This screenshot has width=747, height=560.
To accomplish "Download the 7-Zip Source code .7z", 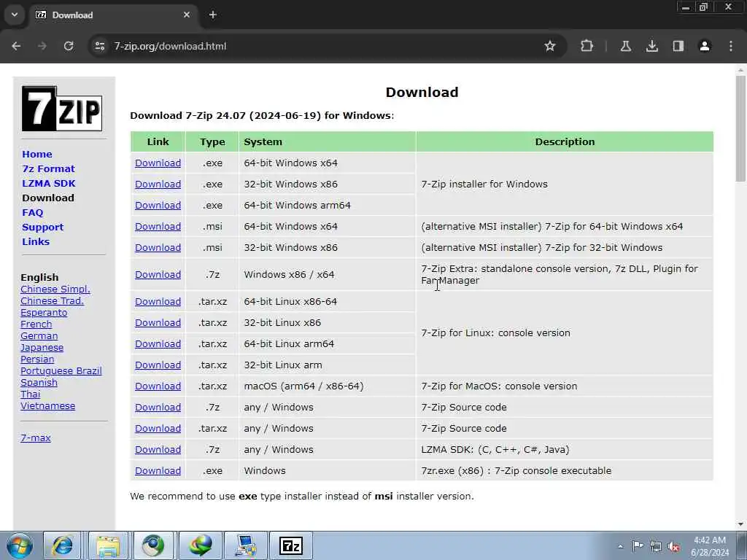I will (158, 407).
